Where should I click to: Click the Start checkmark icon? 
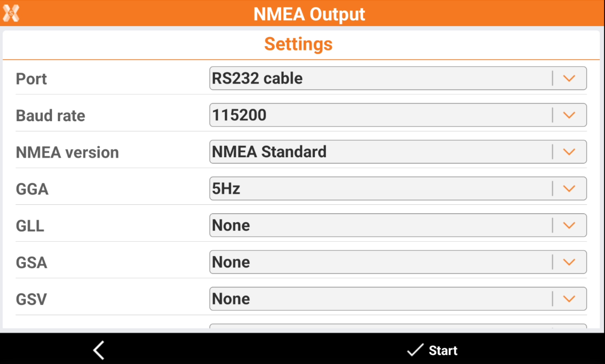415,350
